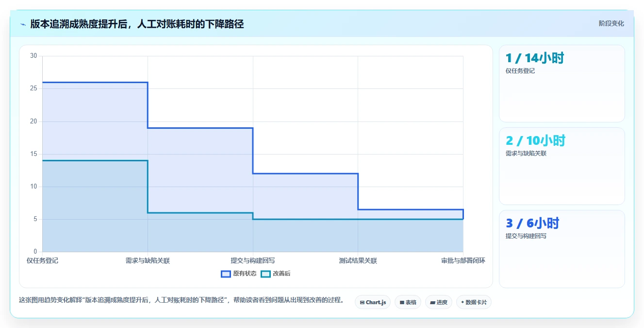Click the 需求与缺陷关联 x-axis label
This screenshot has width=644, height=328.
148,260
